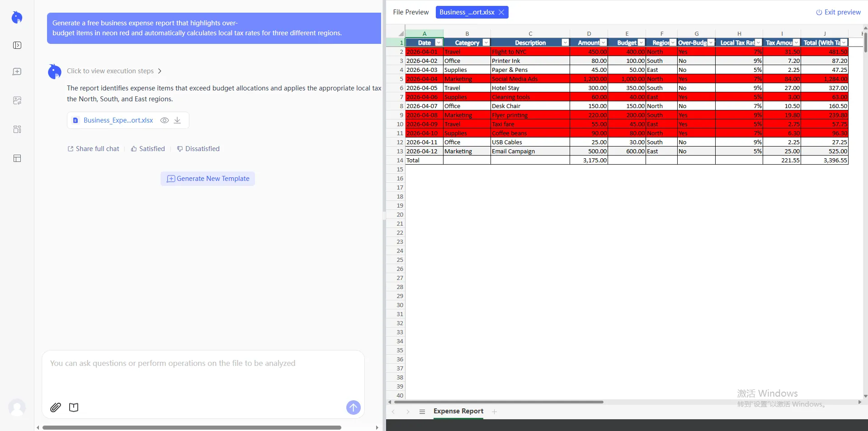Screen dimensions: 868x431
Task: Open the Category column filter dropdown
Action: coord(486,43)
